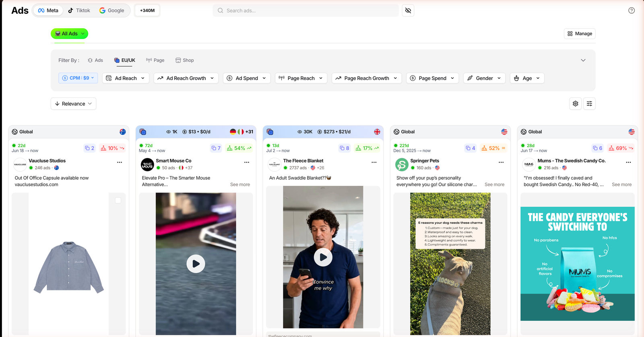Viewport: 644px width, 337px height.
Task: Open the settings gear above ad cards
Action: click(576, 104)
